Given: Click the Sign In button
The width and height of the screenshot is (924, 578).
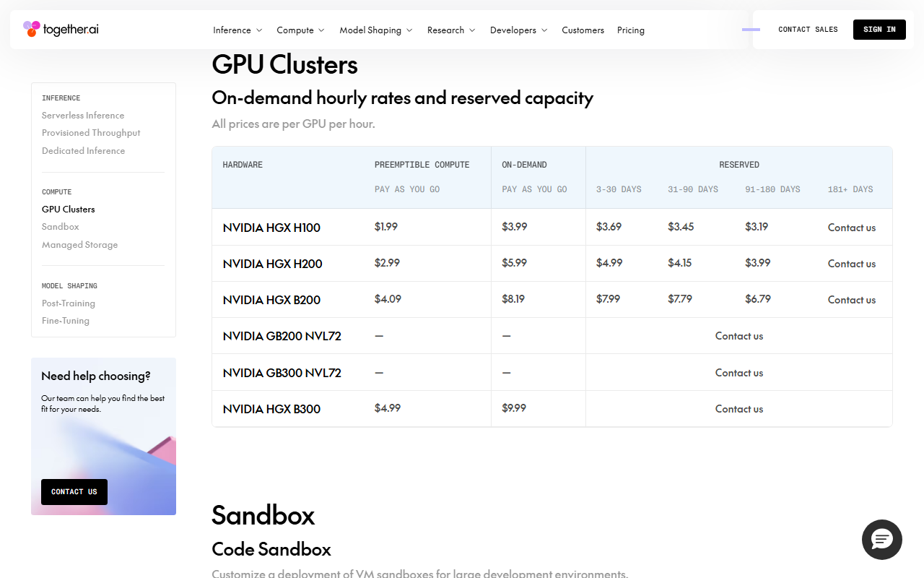Looking at the screenshot, I should point(879,30).
